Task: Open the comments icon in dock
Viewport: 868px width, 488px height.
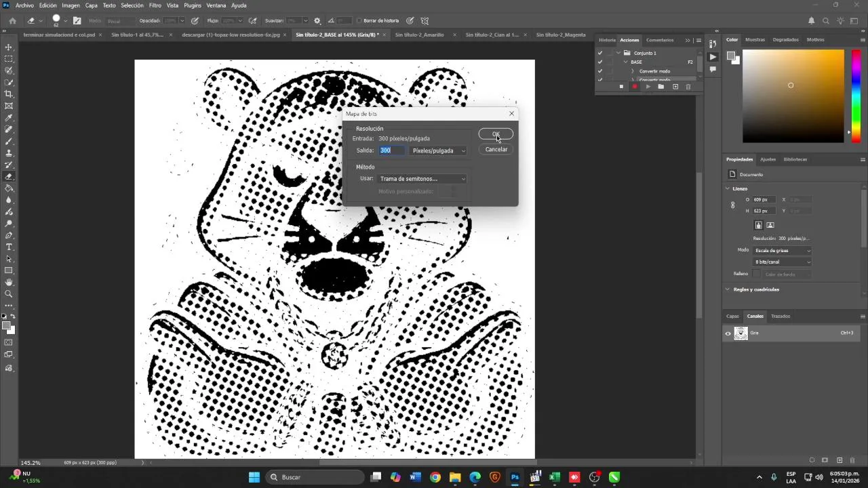Action: point(713,69)
